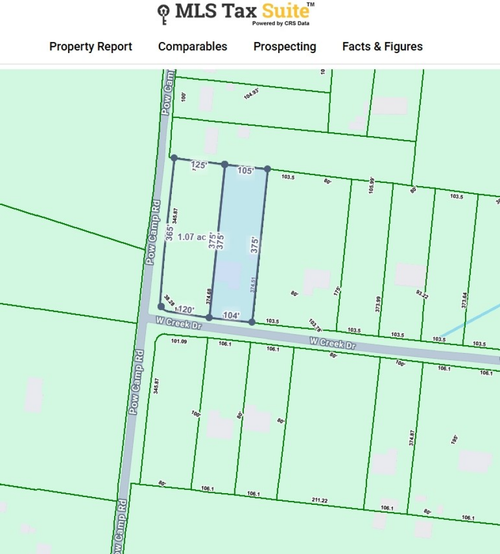Click the boundary node between 125' and 105'
This screenshot has width=500, height=554.
click(x=225, y=164)
